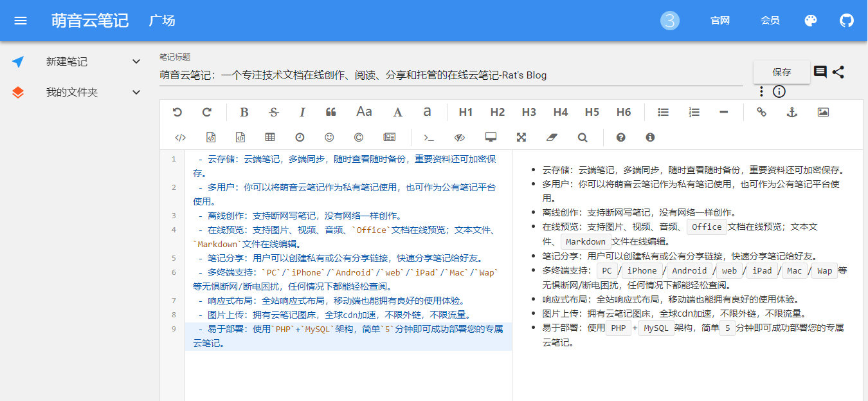Viewport: 868px width, 401px height.
Task: Insert a table from the toolbar
Action: pos(270,137)
